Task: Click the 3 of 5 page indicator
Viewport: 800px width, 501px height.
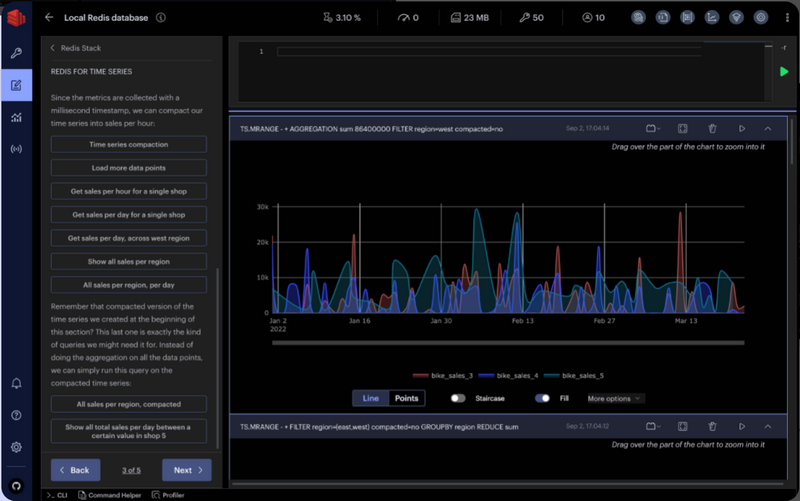Action: pyautogui.click(x=131, y=470)
